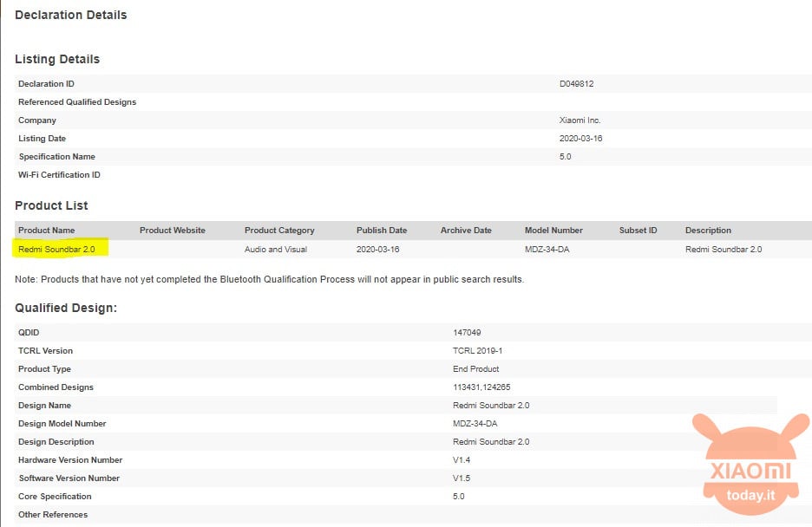Viewport: 812px width, 527px height.
Task: Click the Product List heading
Action: 51,205
